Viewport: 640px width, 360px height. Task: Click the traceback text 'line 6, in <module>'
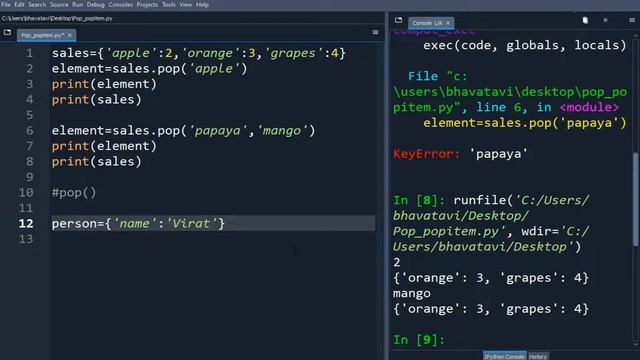547,107
